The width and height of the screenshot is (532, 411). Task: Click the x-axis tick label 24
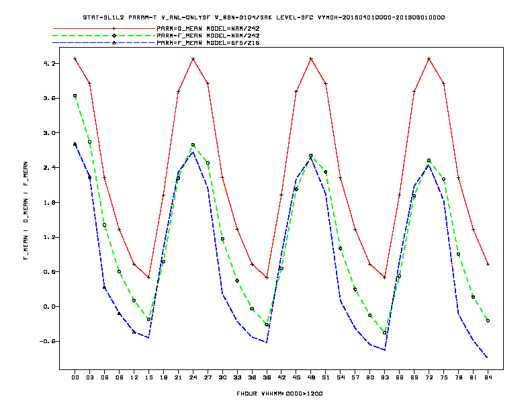tap(193, 377)
